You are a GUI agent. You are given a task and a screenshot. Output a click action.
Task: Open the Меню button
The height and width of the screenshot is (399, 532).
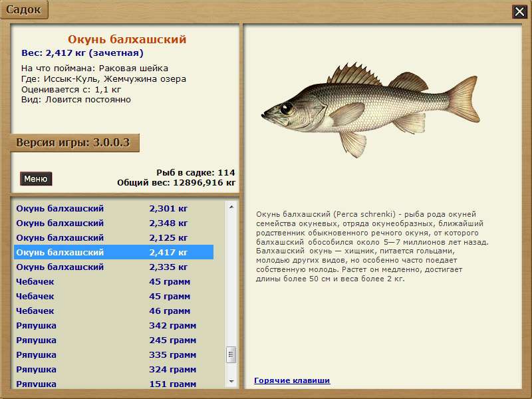[36, 179]
